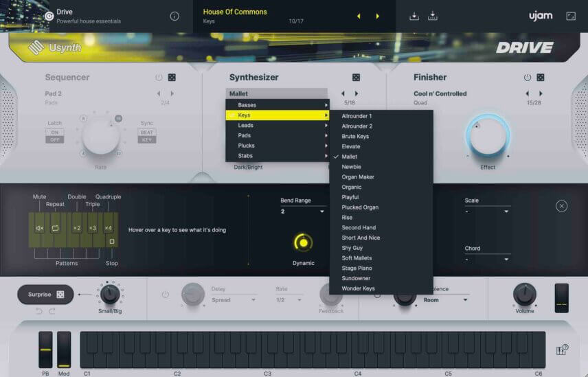Select next Sequencer pattern arrow
Viewport: 588px width, 377px height.
pyautogui.click(x=172, y=93)
